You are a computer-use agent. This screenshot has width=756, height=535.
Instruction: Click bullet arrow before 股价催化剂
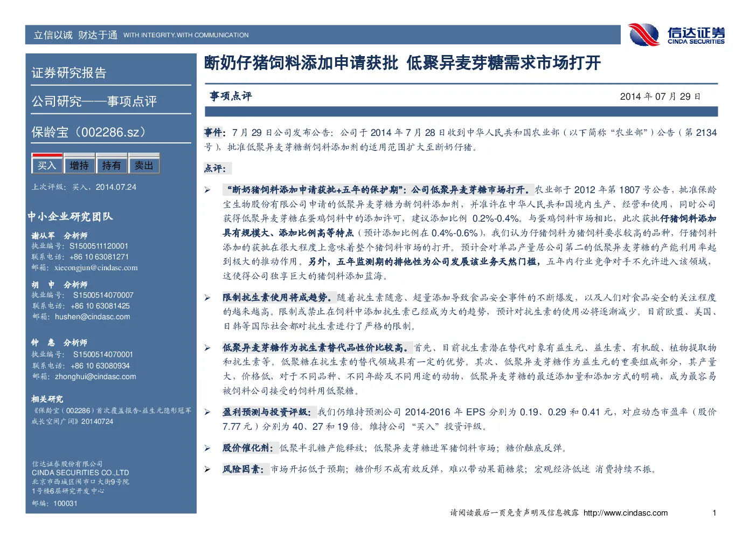tap(207, 448)
